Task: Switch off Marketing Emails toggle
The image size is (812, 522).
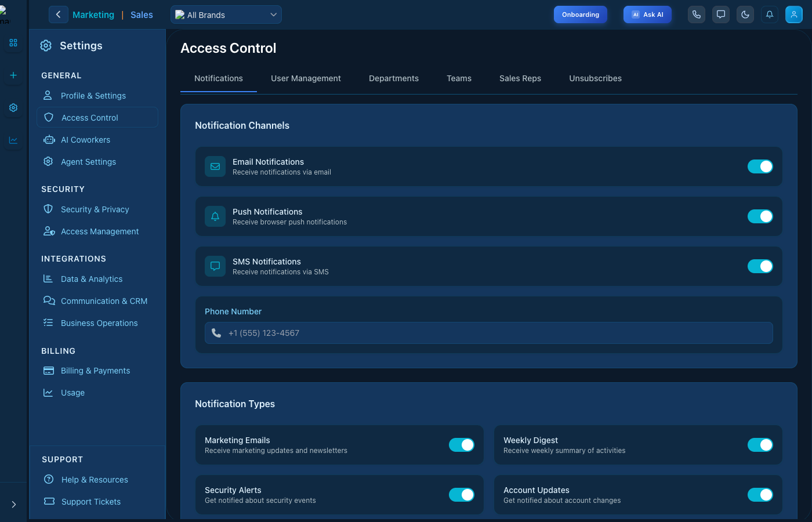Action: (462, 445)
